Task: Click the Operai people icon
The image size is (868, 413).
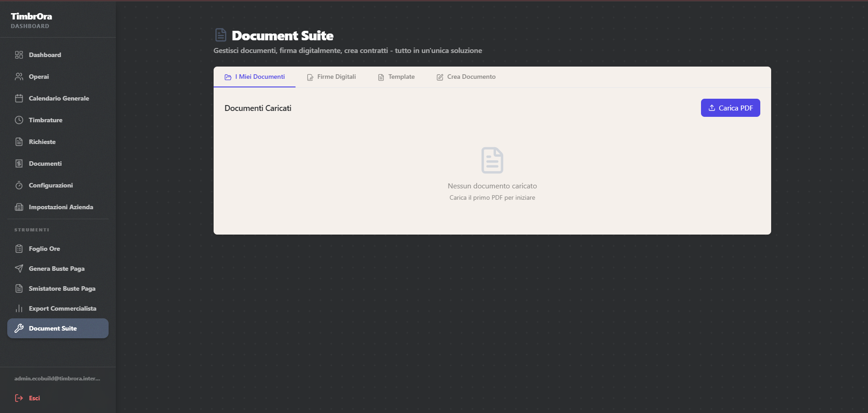Action: 19,77
